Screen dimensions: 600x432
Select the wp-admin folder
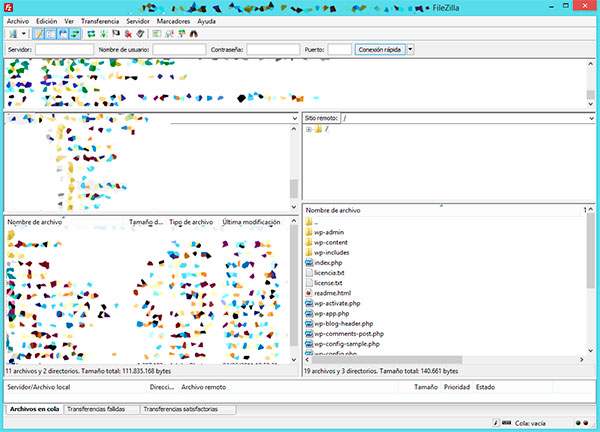coord(329,232)
